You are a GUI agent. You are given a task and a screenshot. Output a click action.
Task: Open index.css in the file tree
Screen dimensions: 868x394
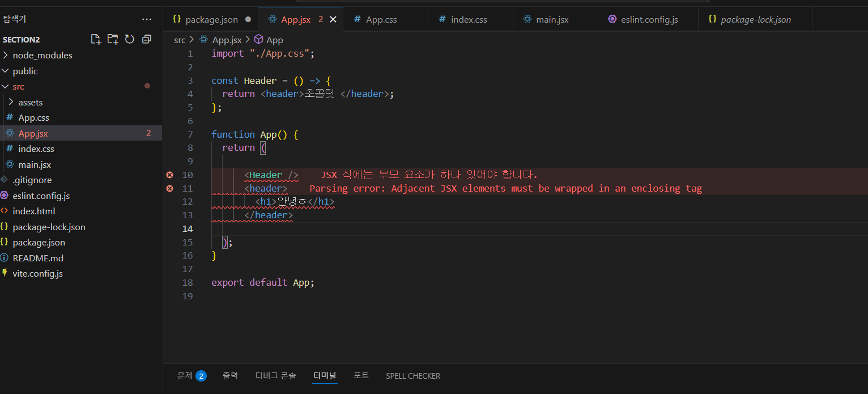(81, 149)
